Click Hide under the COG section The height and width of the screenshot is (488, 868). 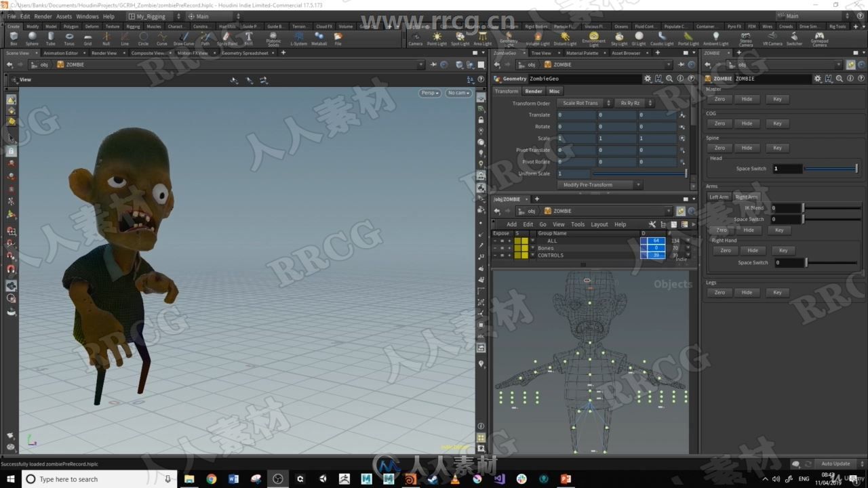pyautogui.click(x=747, y=123)
